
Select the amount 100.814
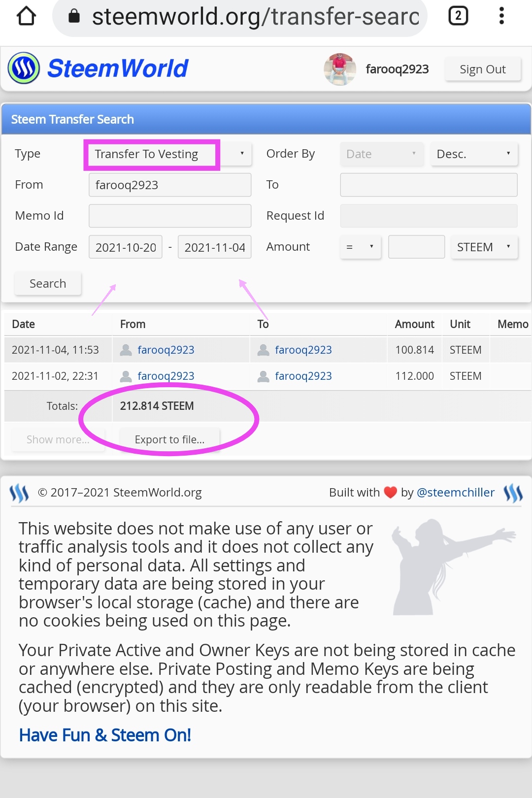414,350
